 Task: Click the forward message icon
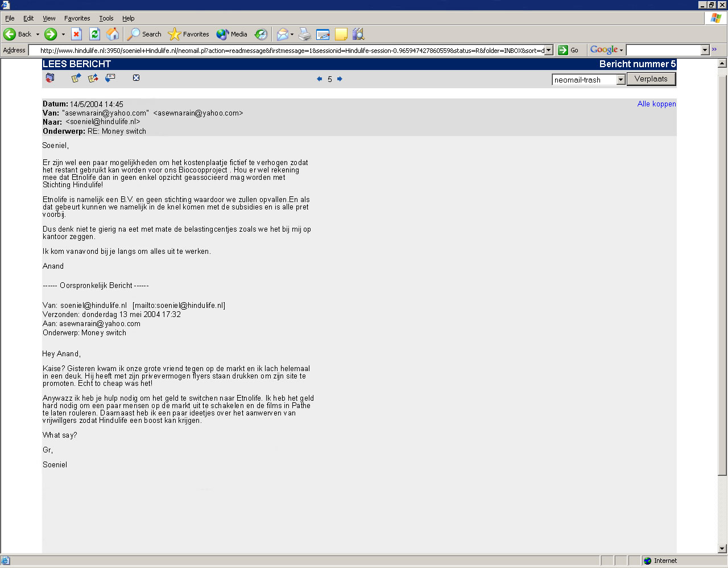click(x=110, y=77)
